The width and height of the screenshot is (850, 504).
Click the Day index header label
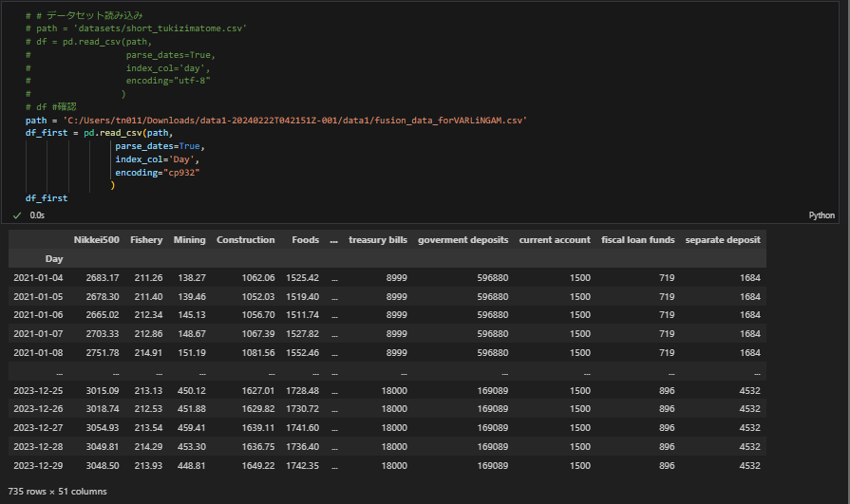[x=54, y=258]
